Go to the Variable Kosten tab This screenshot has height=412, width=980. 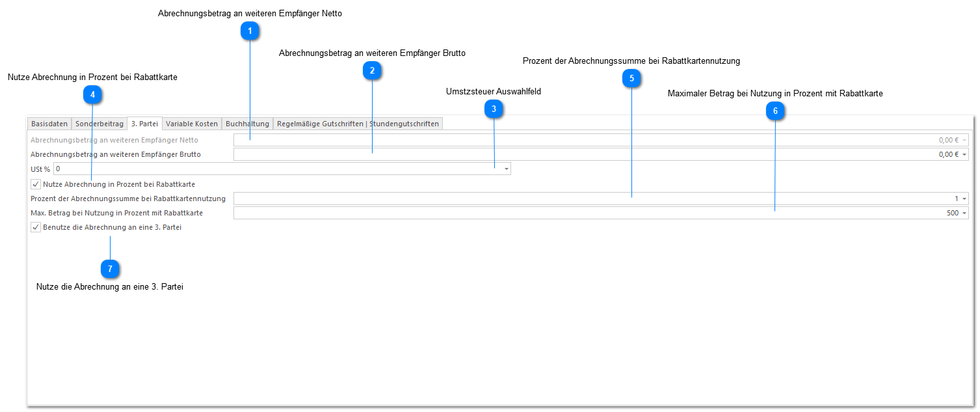[x=192, y=124]
